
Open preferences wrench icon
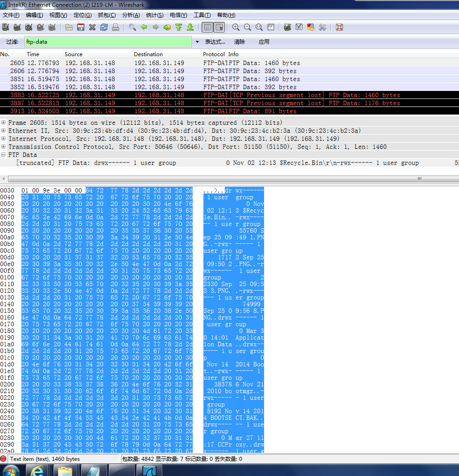(323, 27)
